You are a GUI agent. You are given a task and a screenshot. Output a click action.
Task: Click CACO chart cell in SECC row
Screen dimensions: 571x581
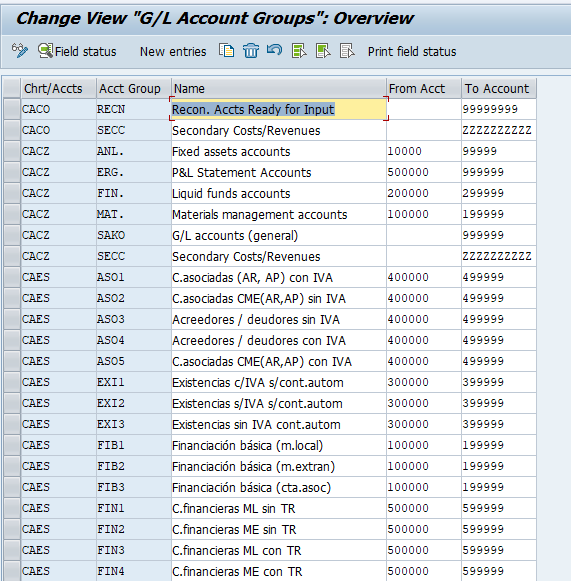click(x=59, y=130)
